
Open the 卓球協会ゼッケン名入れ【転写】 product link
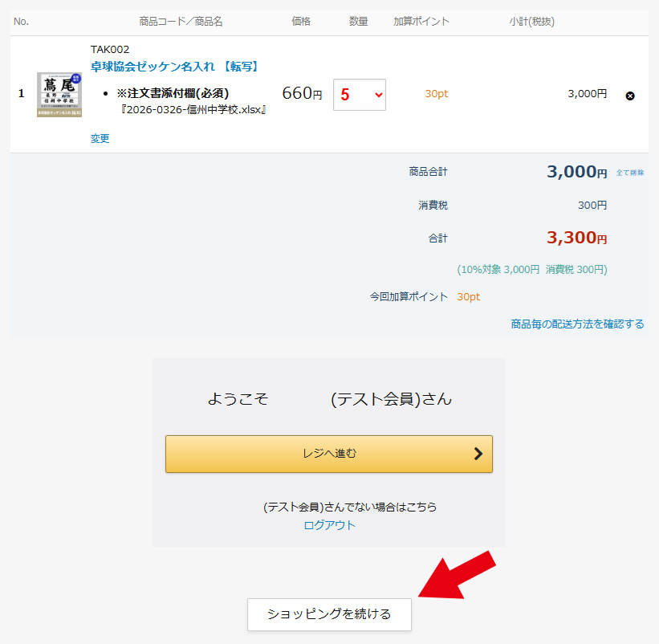pyautogui.click(x=174, y=66)
